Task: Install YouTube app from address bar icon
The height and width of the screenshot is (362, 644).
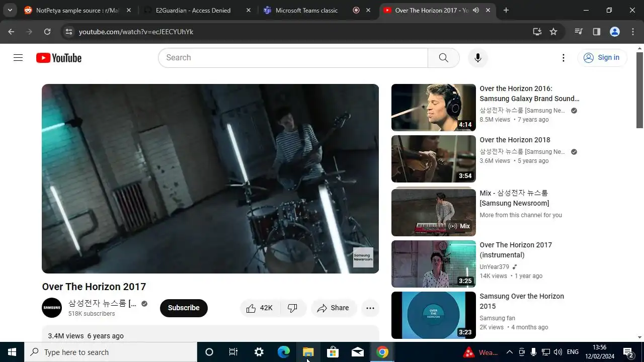Action: tap(537, 32)
